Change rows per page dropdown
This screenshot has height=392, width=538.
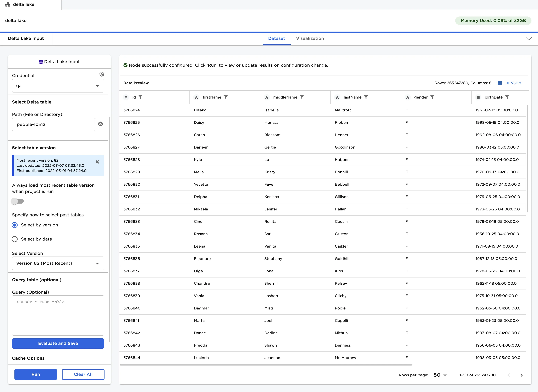tap(440, 375)
